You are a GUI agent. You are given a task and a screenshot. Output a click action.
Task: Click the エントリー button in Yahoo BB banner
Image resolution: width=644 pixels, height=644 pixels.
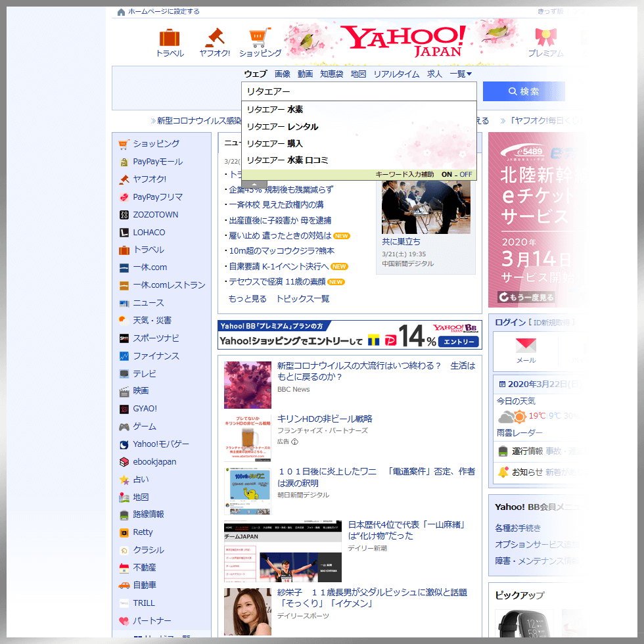point(459,342)
